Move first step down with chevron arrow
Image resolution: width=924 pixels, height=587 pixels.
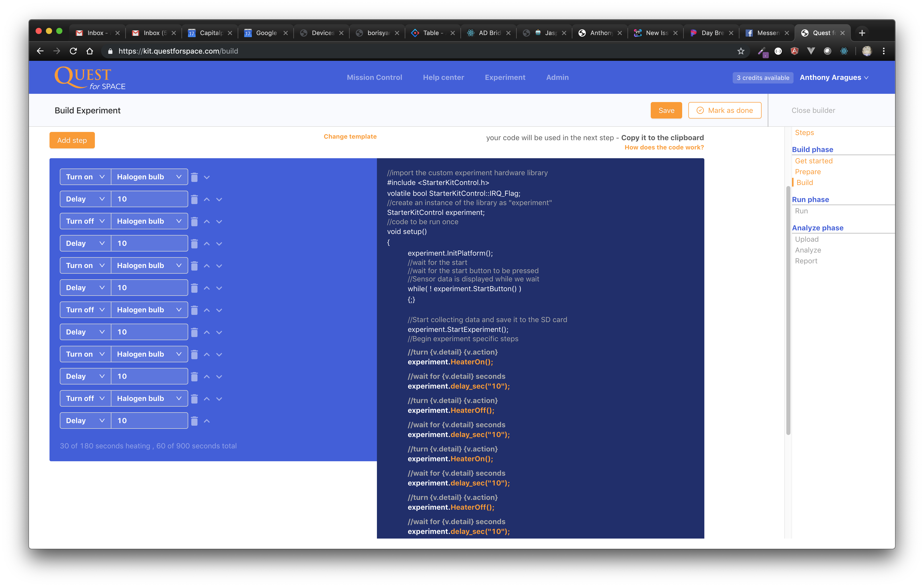click(x=207, y=177)
